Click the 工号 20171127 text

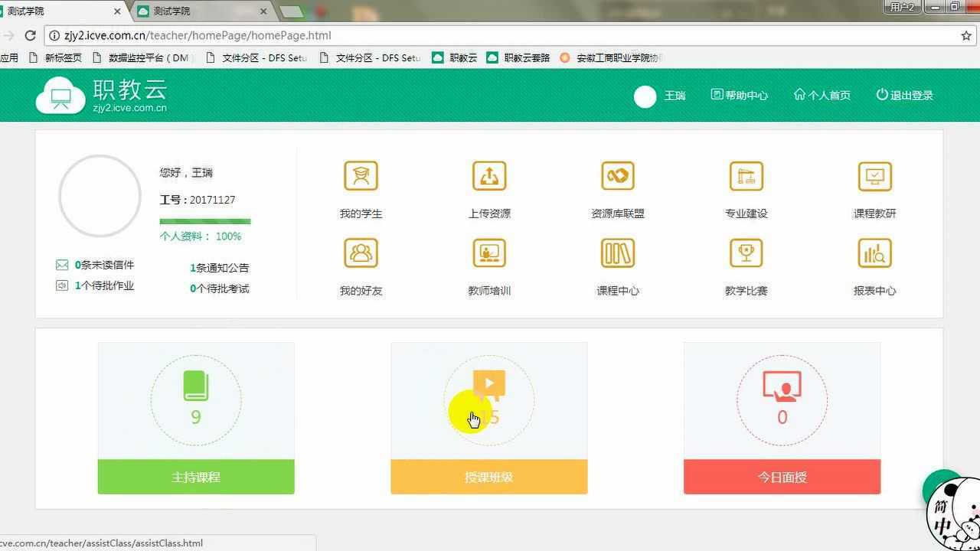pyautogui.click(x=198, y=200)
